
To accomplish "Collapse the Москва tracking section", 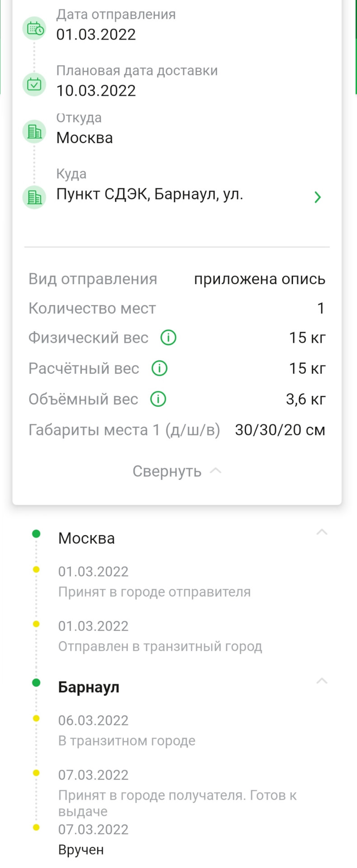I will tap(322, 532).
